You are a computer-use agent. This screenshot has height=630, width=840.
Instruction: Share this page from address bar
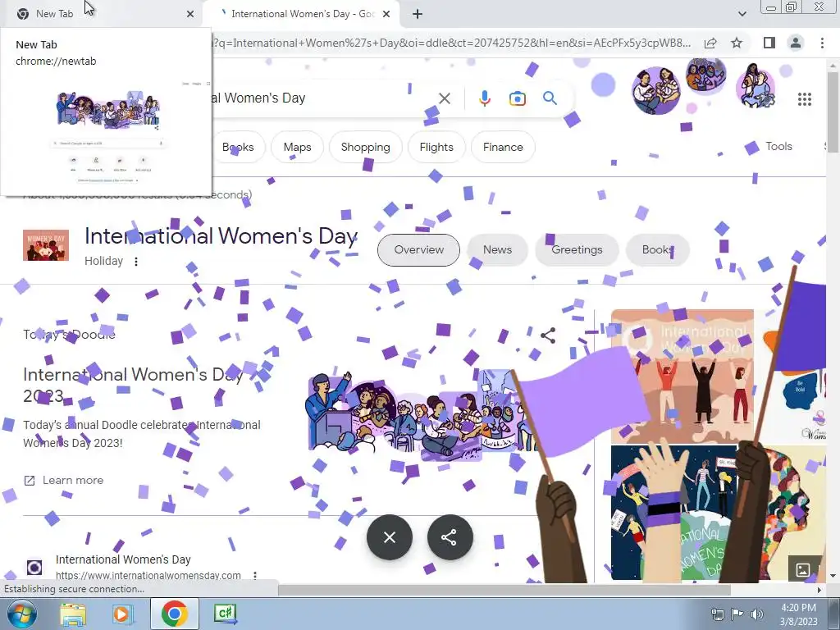click(710, 43)
